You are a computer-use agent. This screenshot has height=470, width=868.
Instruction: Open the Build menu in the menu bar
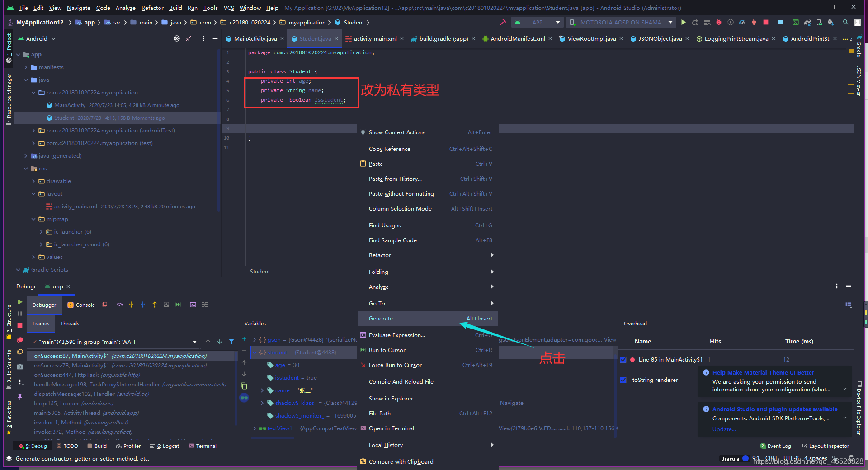pos(175,8)
